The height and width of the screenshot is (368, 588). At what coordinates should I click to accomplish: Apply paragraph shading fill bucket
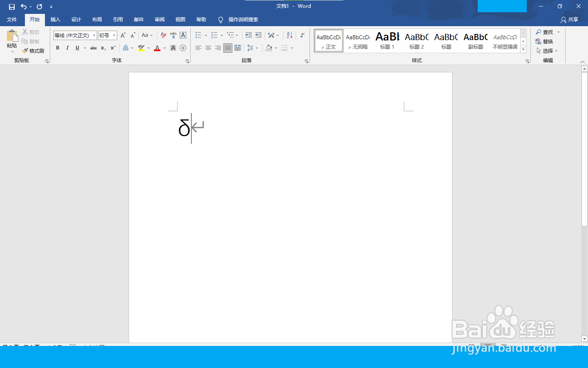(x=269, y=48)
